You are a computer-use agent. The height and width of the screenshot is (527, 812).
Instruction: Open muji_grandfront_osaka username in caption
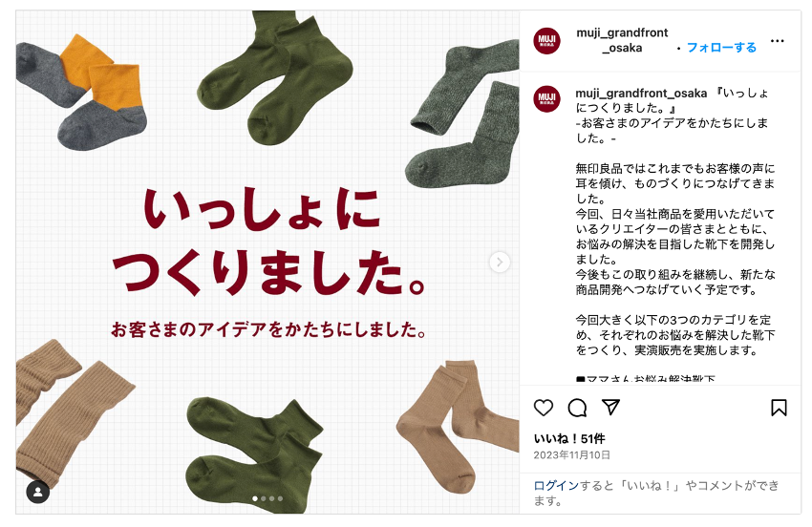(641, 94)
